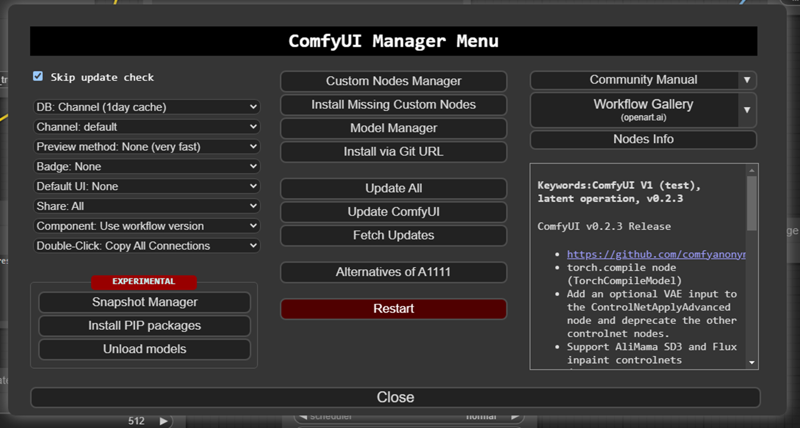
Task: Expand the Community Manual arrow menu
Action: coord(747,80)
